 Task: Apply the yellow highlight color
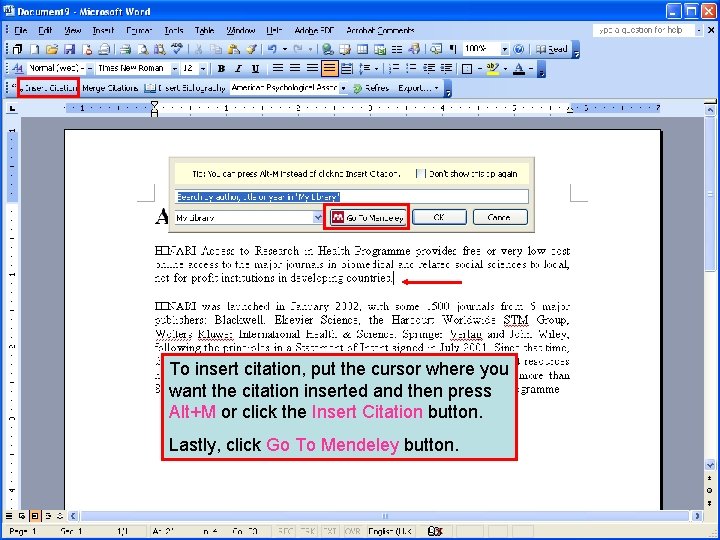click(x=492, y=68)
